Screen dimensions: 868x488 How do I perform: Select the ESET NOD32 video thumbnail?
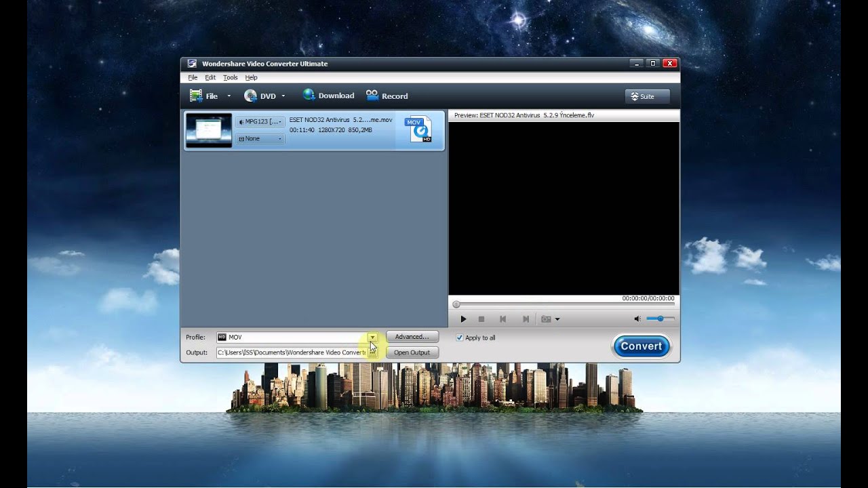pyautogui.click(x=209, y=130)
